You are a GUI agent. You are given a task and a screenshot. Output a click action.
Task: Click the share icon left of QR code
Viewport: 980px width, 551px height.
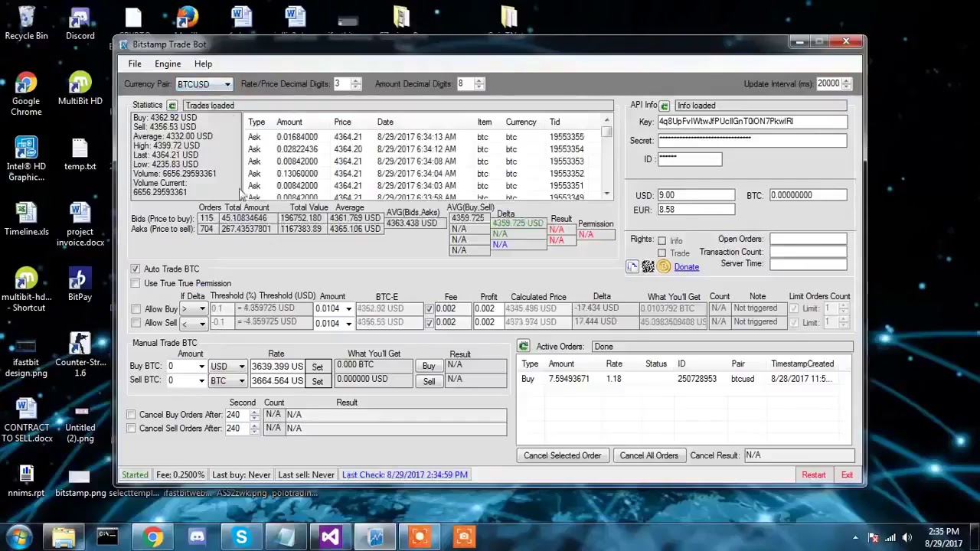[632, 266]
